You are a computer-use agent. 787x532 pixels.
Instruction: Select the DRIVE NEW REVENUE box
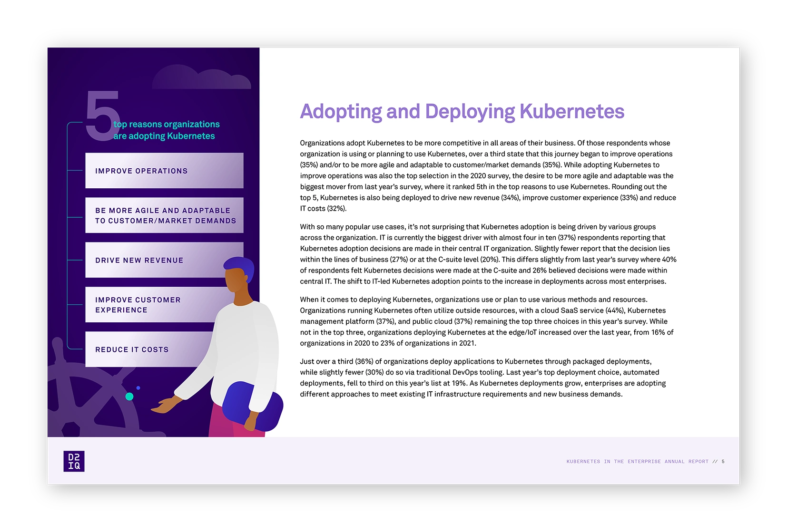(x=164, y=260)
